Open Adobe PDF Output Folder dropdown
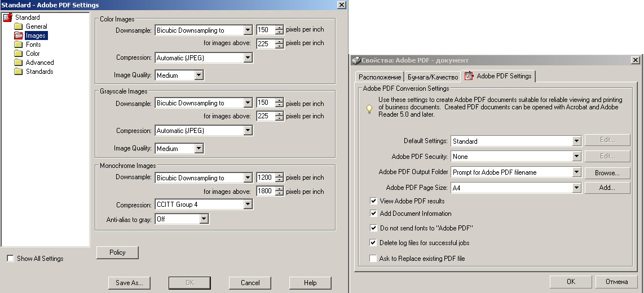The width and height of the screenshot is (644, 293). tap(577, 172)
